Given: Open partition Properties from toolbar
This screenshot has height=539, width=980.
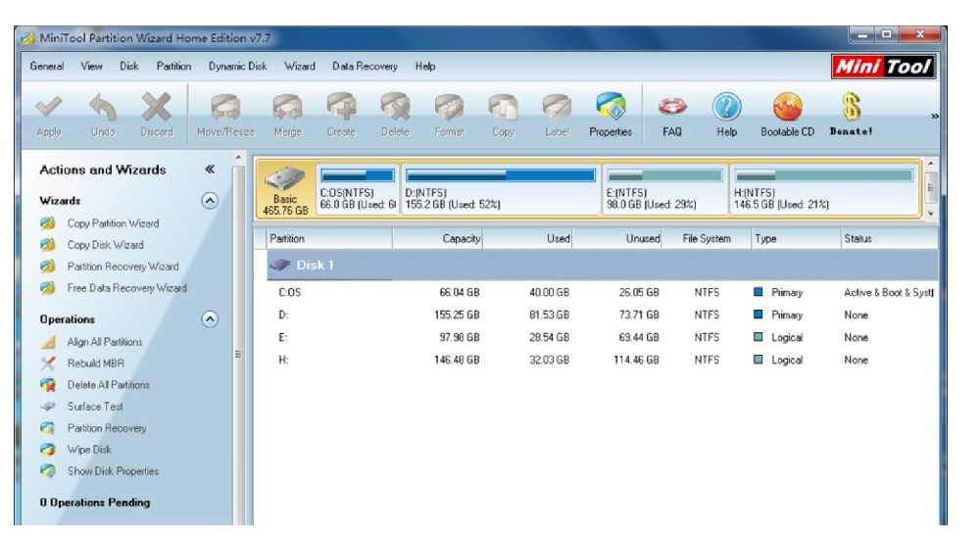Looking at the screenshot, I should pyautogui.click(x=611, y=115).
